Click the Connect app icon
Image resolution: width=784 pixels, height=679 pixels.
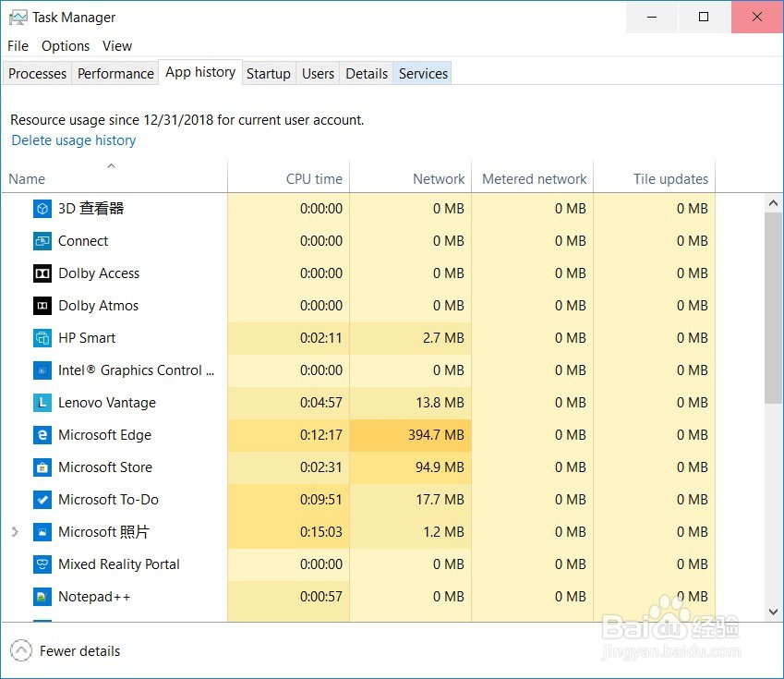point(42,241)
